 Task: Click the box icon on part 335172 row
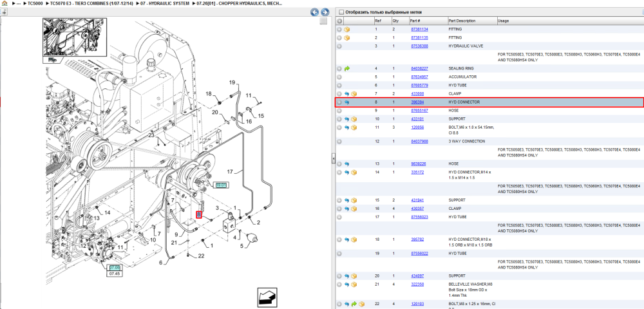point(354,173)
